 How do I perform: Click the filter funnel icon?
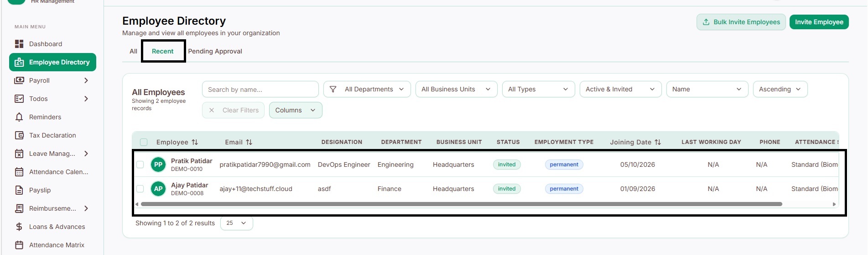click(x=333, y=89)
